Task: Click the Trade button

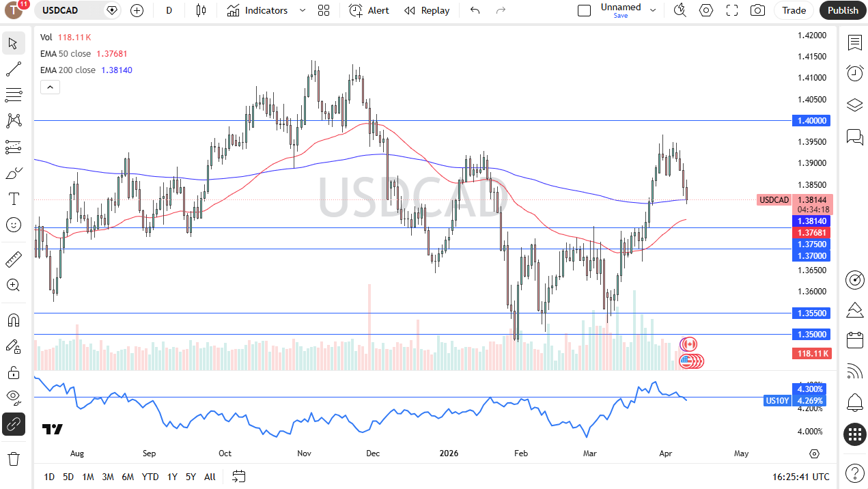Action: (x=794, y=10)
